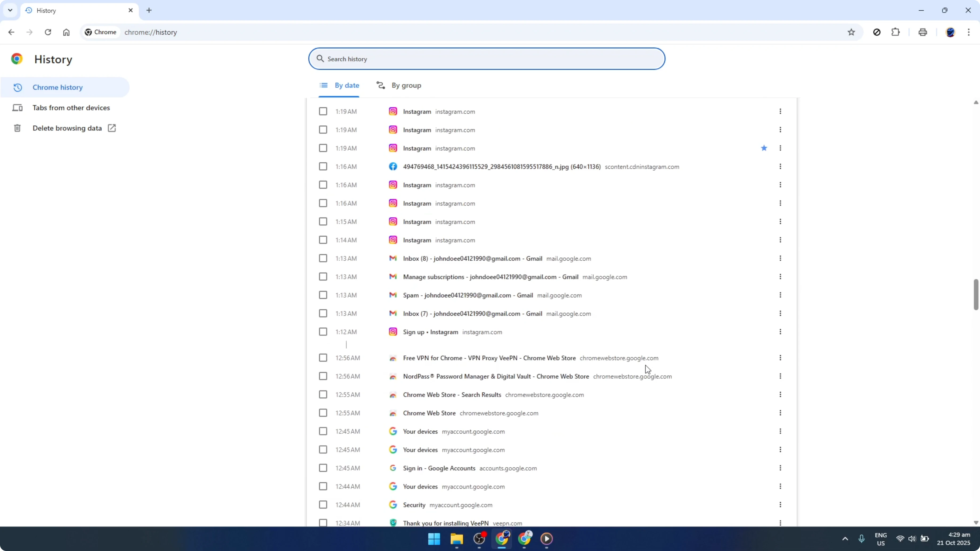Open more actions for Free VPN entry
The height and width of the screenshot is (551, 980).
coord(780,358)
